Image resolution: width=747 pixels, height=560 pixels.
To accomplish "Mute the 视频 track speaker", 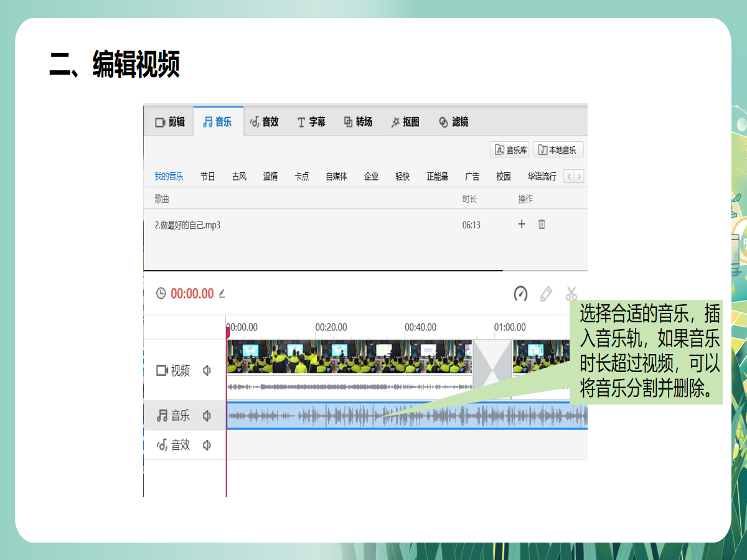I will coord(208,371).
